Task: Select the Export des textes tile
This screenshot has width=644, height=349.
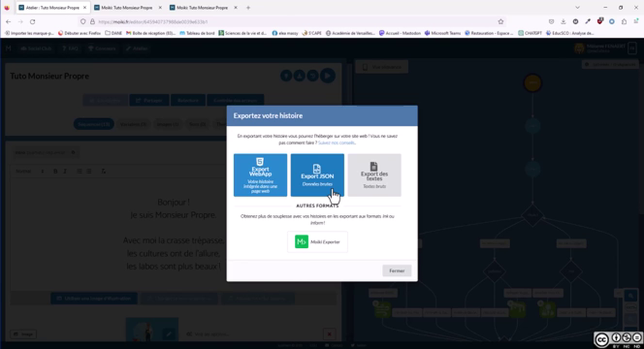Action: [x=374, y=175]
